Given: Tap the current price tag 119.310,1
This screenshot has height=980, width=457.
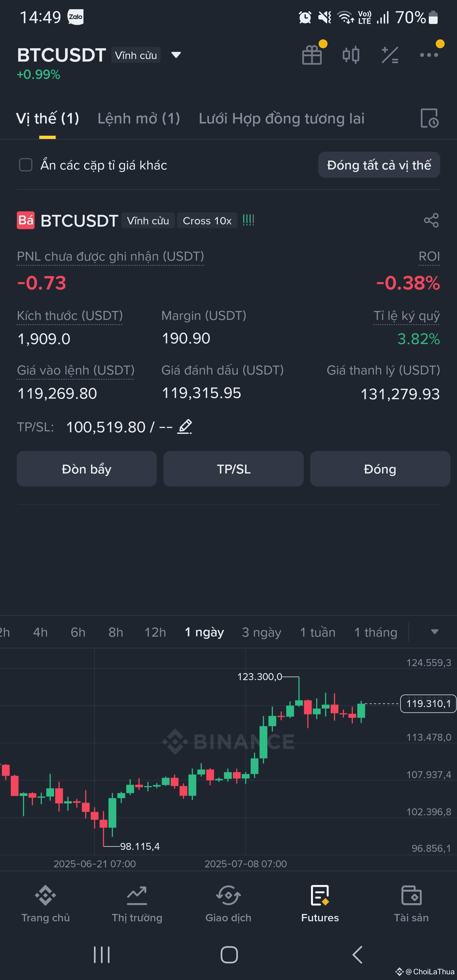Looking at the screenshot, I should tap(428, 704).
